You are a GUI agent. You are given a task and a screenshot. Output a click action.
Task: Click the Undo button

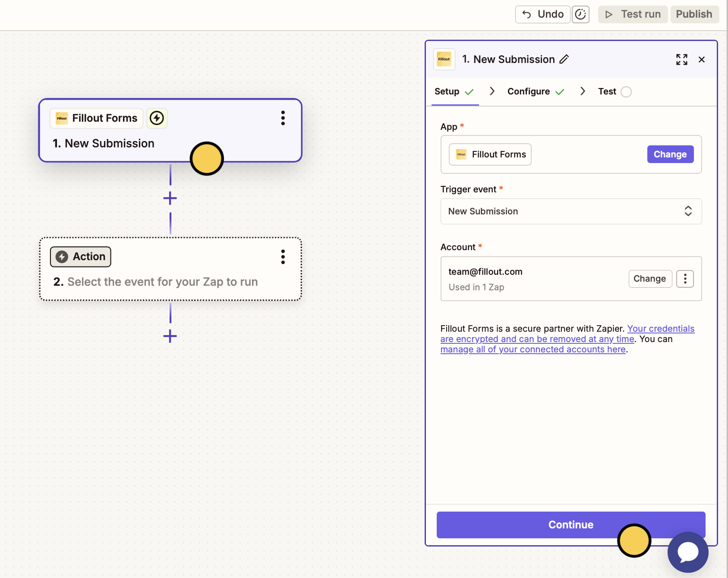click(x=542, y=14)
